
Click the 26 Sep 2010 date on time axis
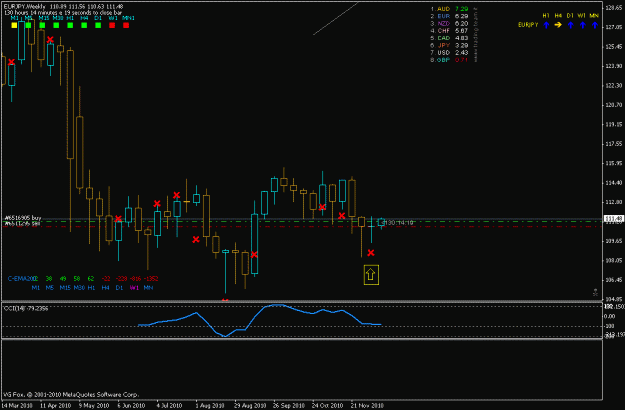pyautogui.click(x=289, y=406)
